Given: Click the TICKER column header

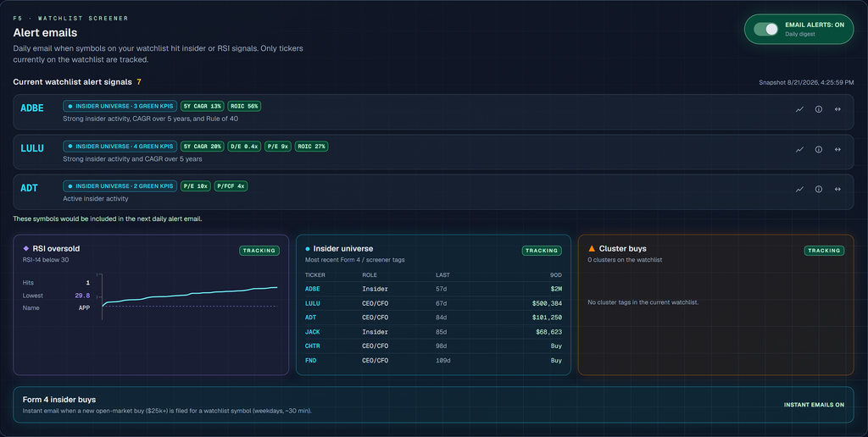Looking at the screenshot, I should pyautogui.click(x=315, y=275).
